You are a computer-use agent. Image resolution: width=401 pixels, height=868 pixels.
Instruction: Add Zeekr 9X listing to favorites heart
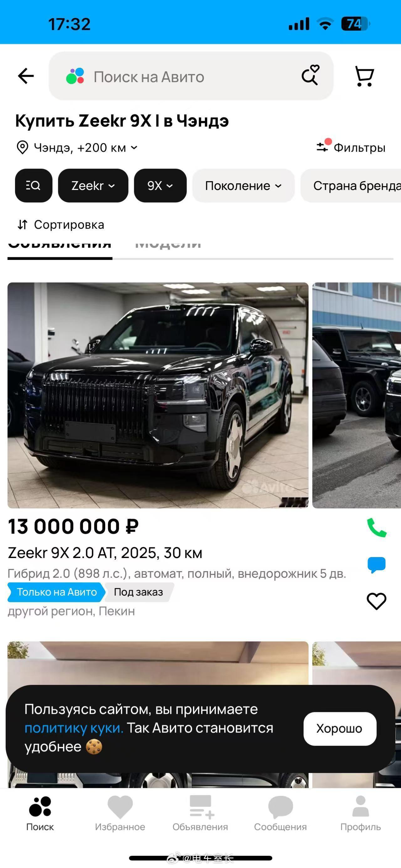click(377, 601)
